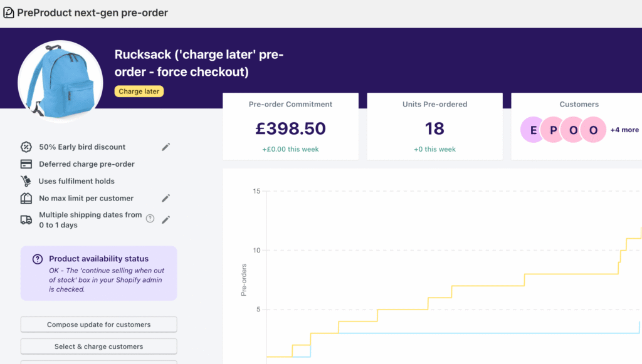
Task: Click the Units Pre-ordered card
Action: (434, 127)
